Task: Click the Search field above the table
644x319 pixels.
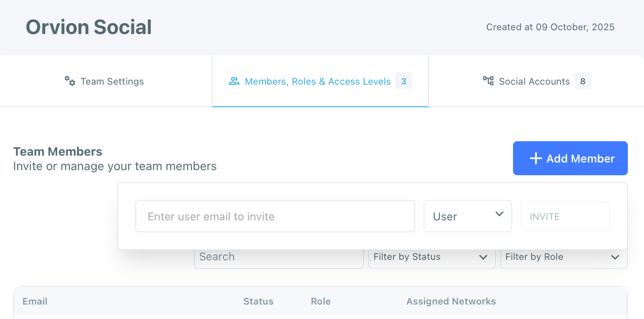Action: (279, 256)
